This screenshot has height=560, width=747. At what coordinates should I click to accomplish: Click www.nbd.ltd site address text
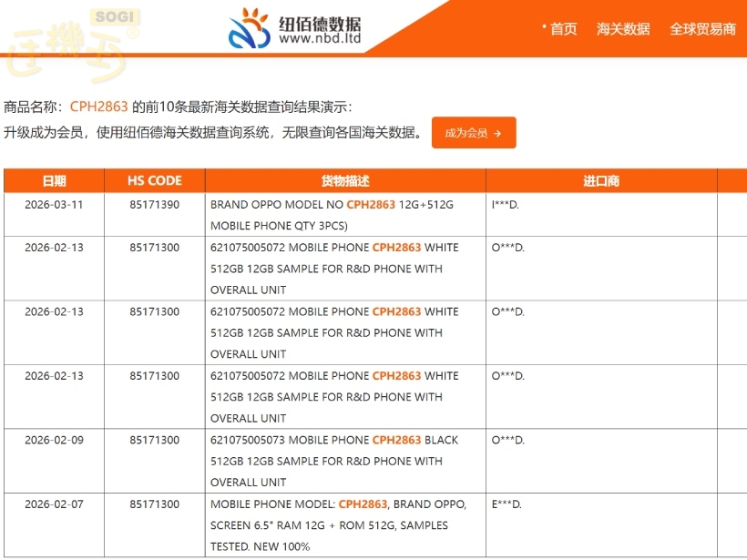pyautogui.click(x=320, y=38)
